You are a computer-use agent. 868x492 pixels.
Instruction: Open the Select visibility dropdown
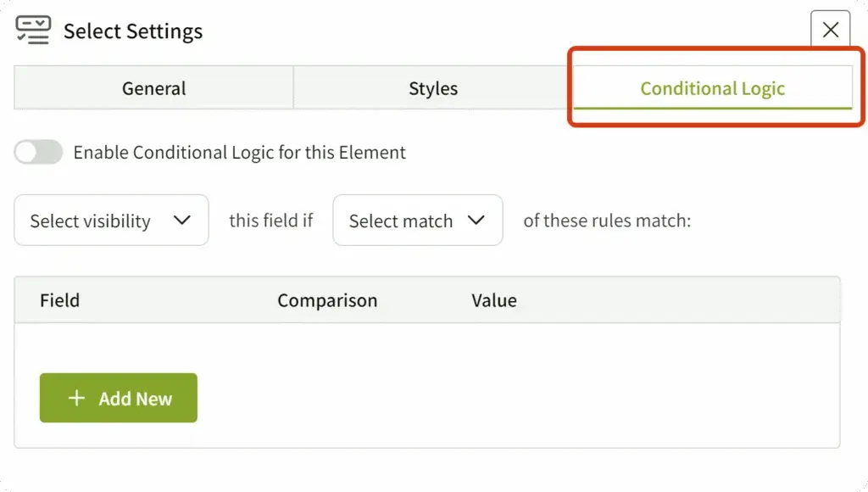click(x=111, y=221)
